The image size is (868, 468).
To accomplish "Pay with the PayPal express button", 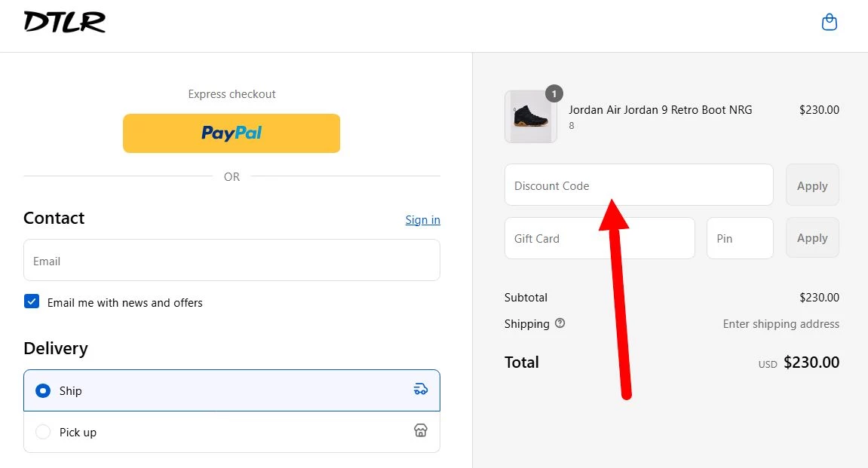I will tap(232, 133).
